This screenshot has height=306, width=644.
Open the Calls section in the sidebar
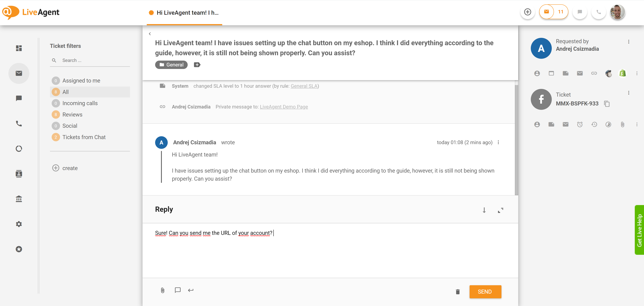(19, 123)
